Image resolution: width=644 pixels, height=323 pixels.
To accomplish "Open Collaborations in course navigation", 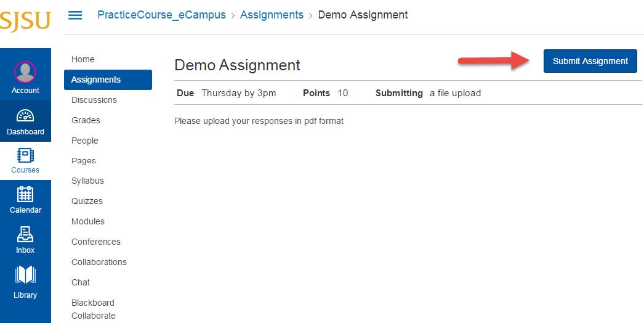I will tap(99, 262).
